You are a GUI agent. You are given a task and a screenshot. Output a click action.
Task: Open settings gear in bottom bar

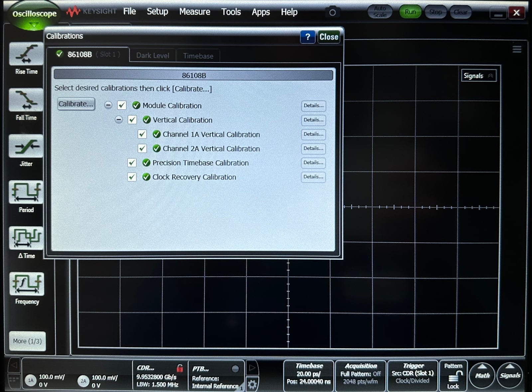click(x=252, y=384)
